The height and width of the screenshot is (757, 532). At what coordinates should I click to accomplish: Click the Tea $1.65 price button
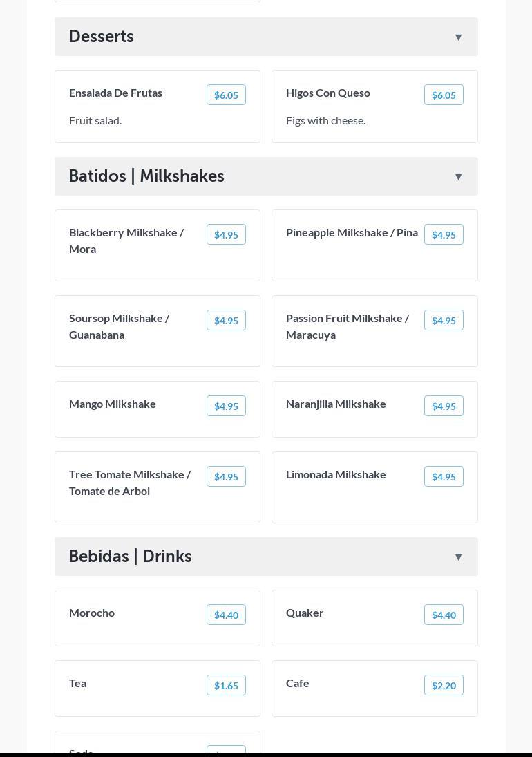coord(226,686)
